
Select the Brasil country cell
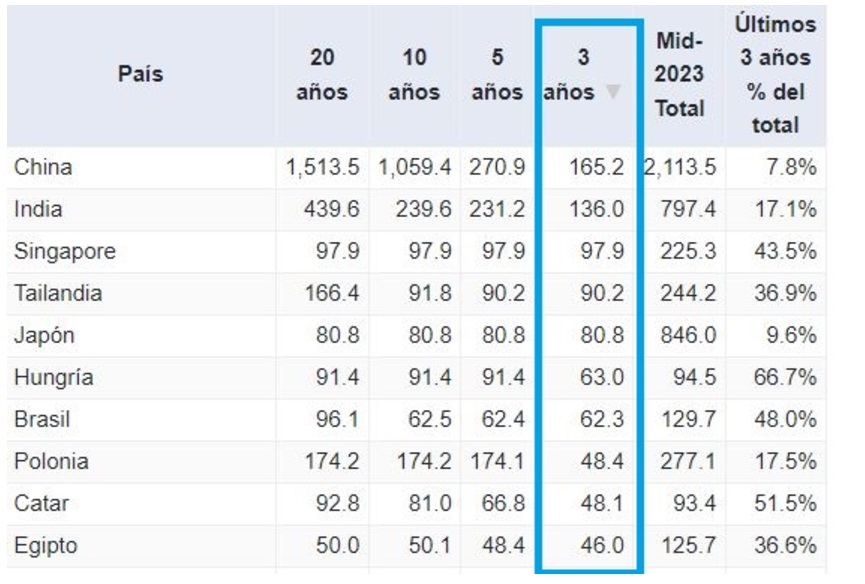click(42, 420)
